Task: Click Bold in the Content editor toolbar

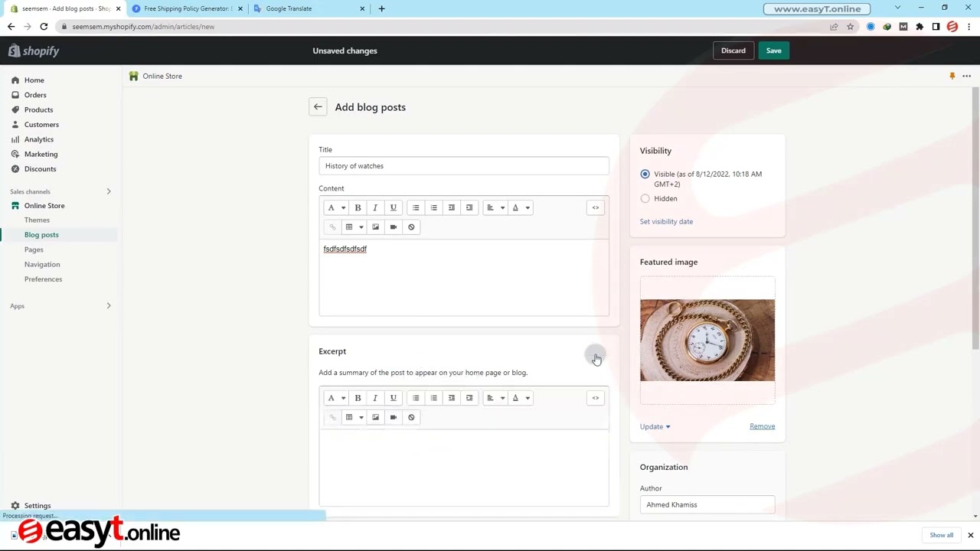Action: click(358, 207)
